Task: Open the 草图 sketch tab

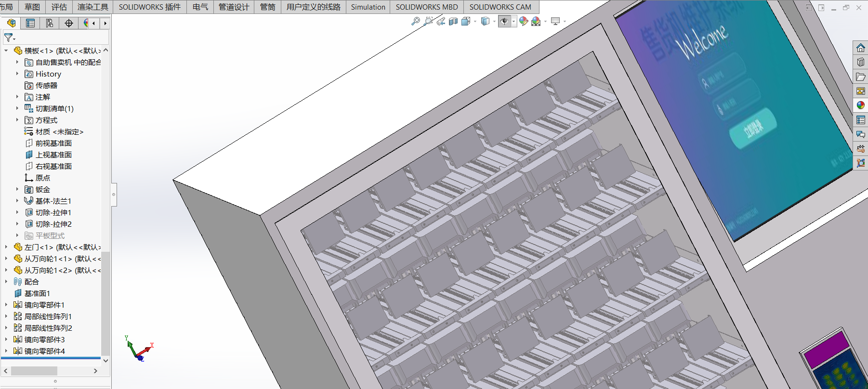Action: pos(32,7)
